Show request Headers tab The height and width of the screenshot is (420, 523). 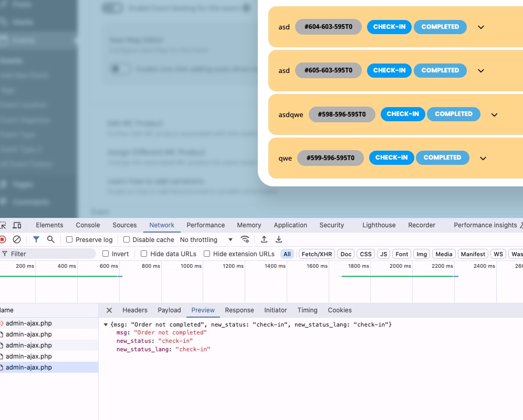point(135,310)
